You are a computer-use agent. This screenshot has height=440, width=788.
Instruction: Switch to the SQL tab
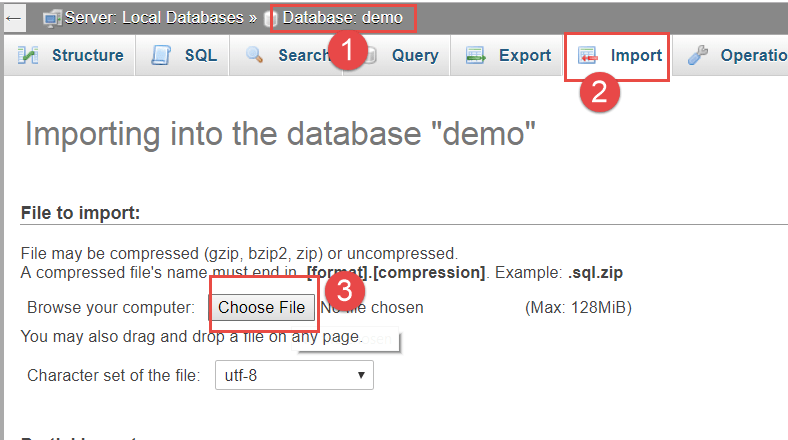200,56
